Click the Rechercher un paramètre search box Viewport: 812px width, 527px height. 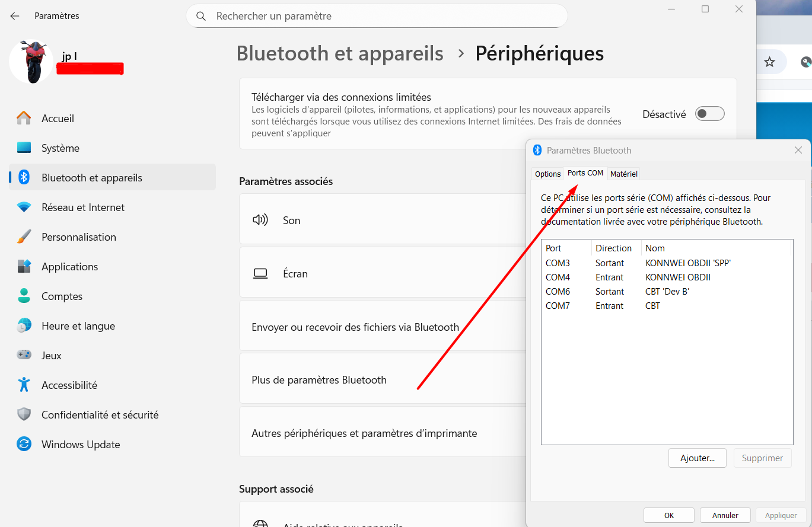click(377, 16)
